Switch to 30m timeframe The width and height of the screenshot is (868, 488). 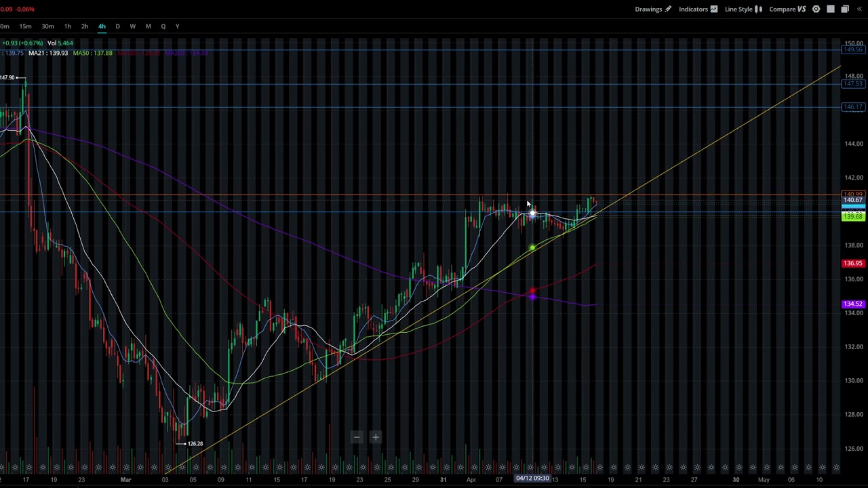(x=47, y=26)
